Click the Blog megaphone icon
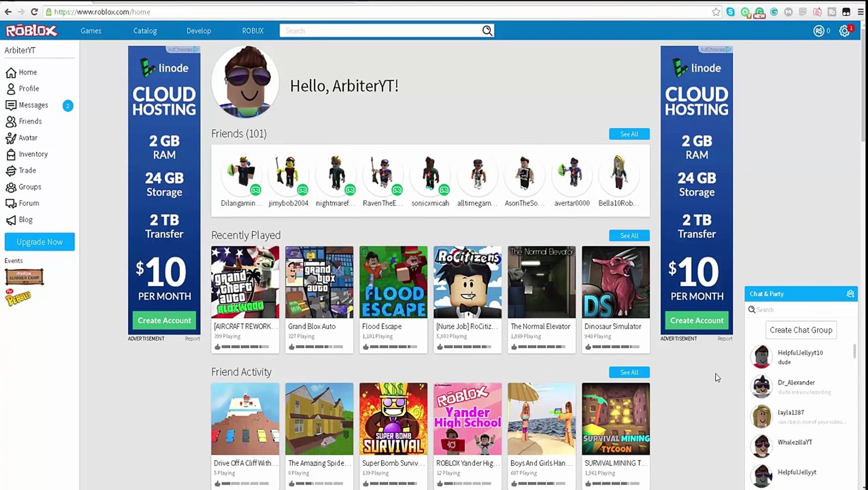Image resolution: width=868 pixels, height=490 pixels. 11,220
